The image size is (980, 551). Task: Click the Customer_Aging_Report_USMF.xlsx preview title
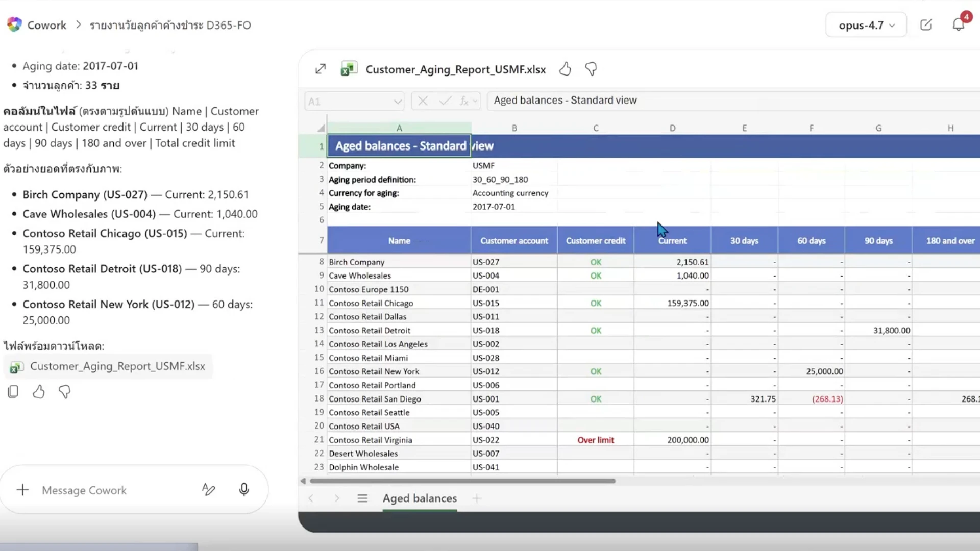(x=455, y=69)
